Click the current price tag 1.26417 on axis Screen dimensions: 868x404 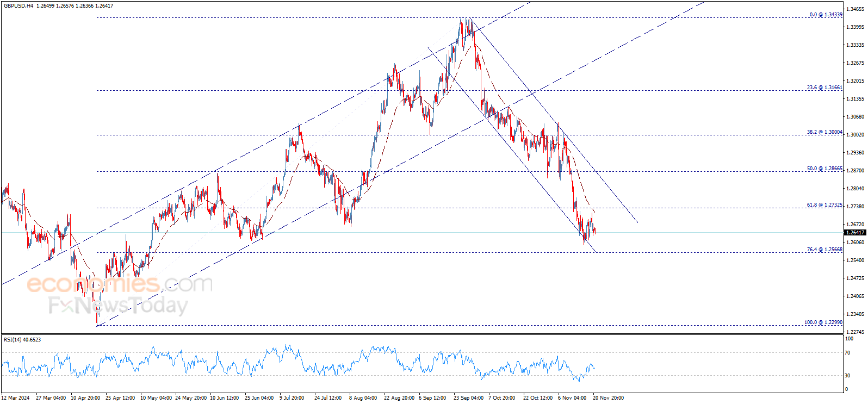coord(854,233)
